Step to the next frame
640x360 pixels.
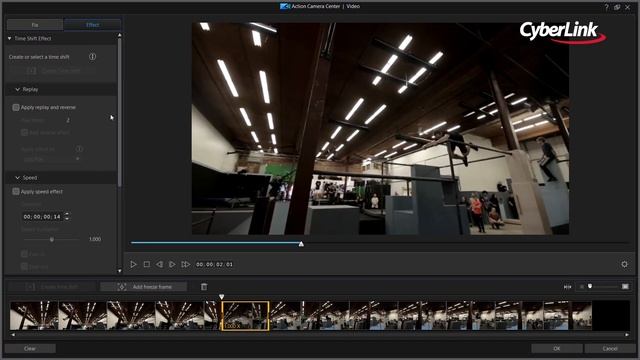click(x=172, y=264)
